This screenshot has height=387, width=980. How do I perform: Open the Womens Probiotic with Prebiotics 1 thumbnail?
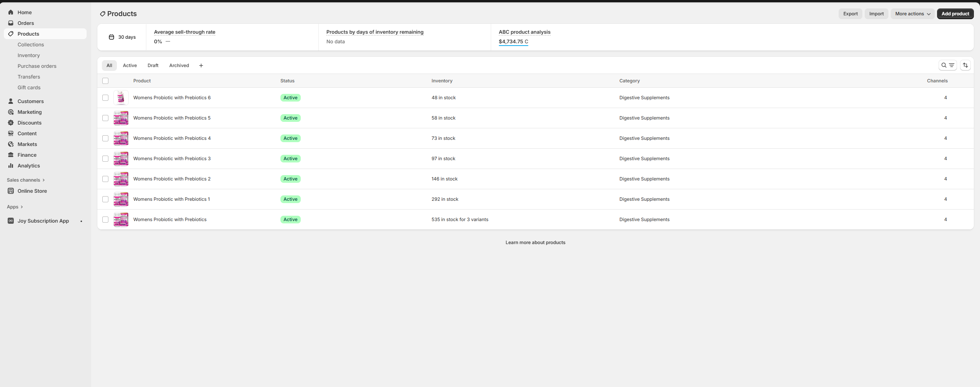(x=121, y=199)
